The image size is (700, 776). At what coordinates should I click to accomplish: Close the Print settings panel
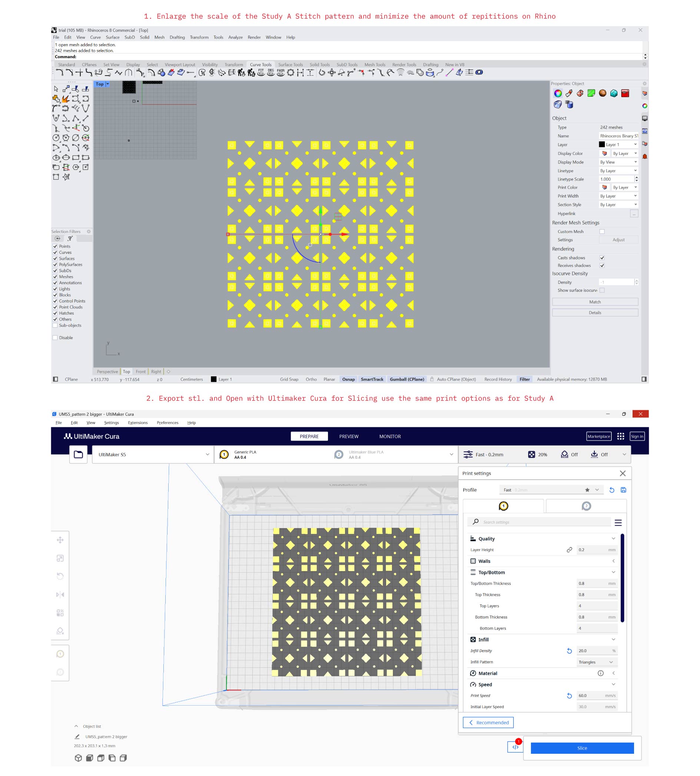pyautogui.click(x=622, y=473)
